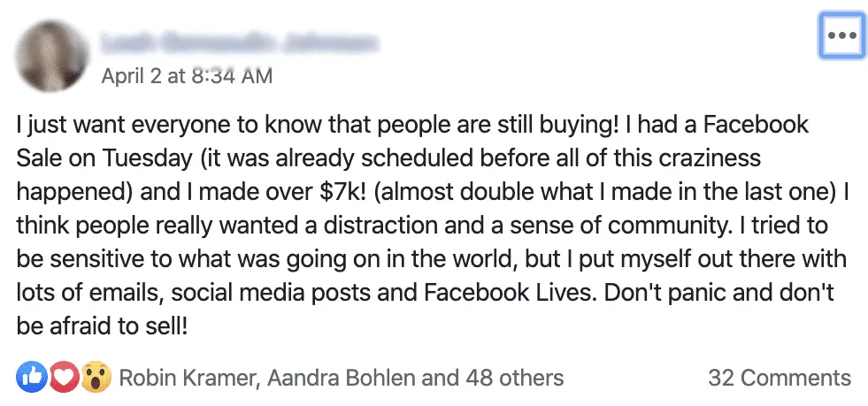Click the blue thumbs-up Like reaction icon
Screen dimensions: 868x406
pyautogui.click(x=30, y=378)
